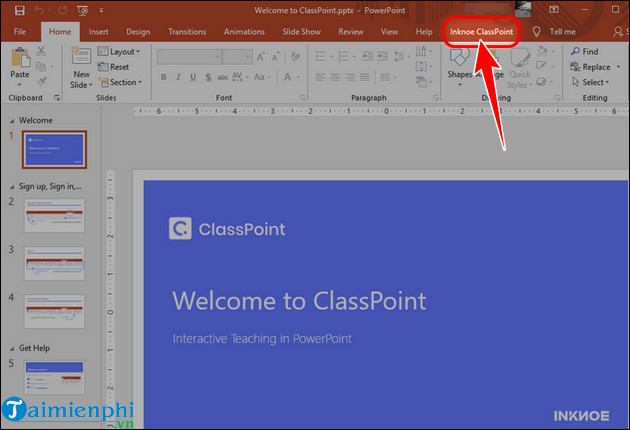The image size is (630, 430).
Task: Open Text Direction icon
Action: pos(423,51)
